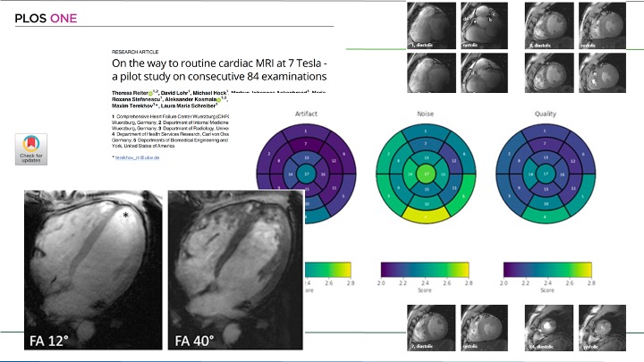Image resolution: width=644 pixels, height=362 pixels.
Task: Click center segment 17 of Quality bullseye
Action: point(545,173)
